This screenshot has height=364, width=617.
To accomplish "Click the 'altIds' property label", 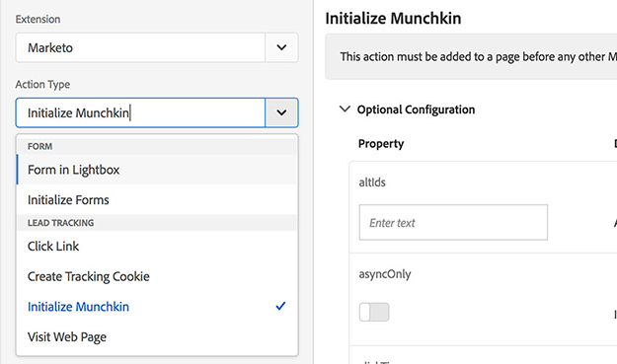I will tap(372, 182).
